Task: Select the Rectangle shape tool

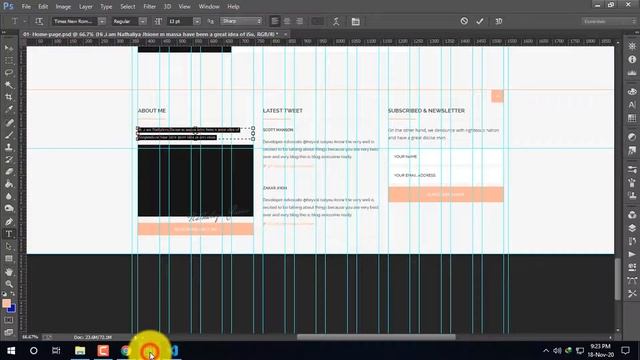Action: click(9, 259)
